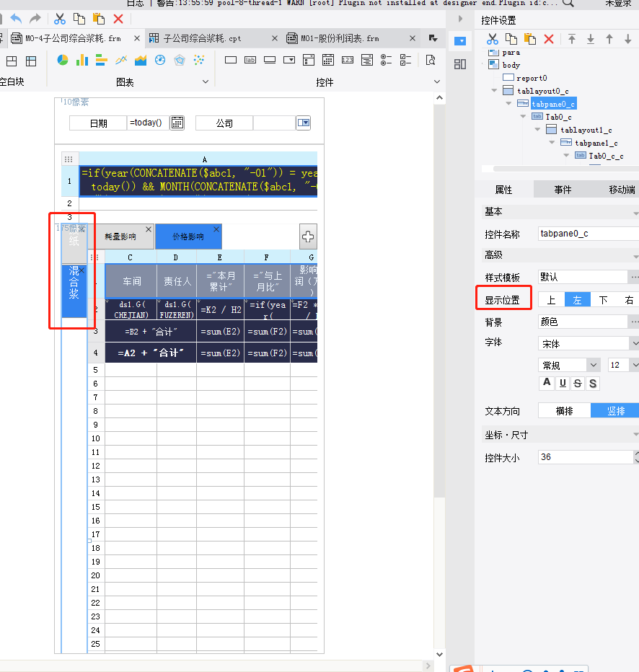The width and height of the screenshot is (639, 672).
Task: Open the style template ellipsis button
Action: tap(634, 277)
